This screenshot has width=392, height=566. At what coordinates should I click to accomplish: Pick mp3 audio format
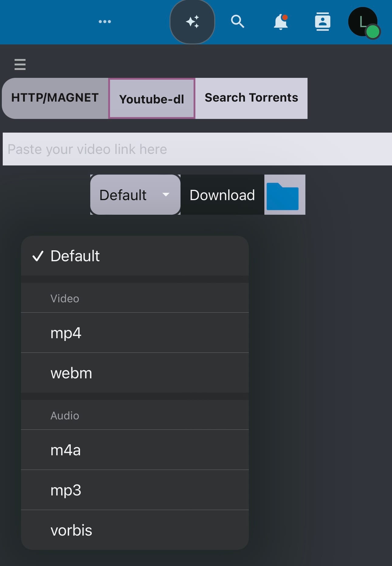pos(135,490)
